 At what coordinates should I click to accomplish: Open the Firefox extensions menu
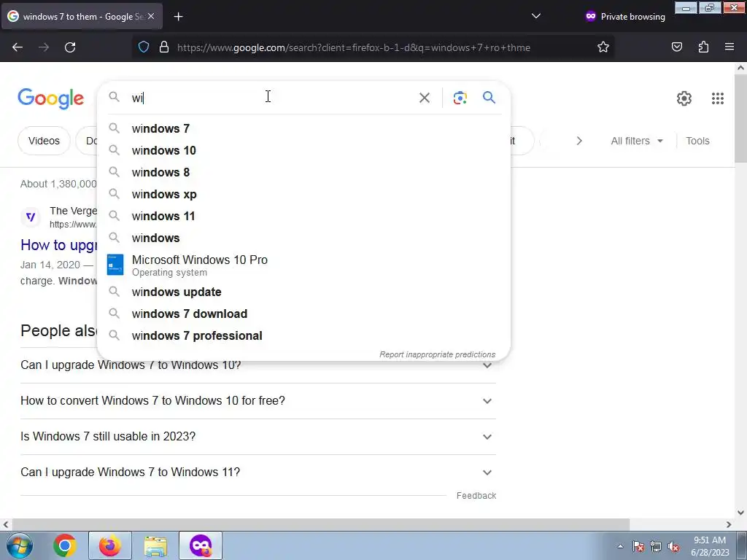pyautogui.click(x=703, y=47)
